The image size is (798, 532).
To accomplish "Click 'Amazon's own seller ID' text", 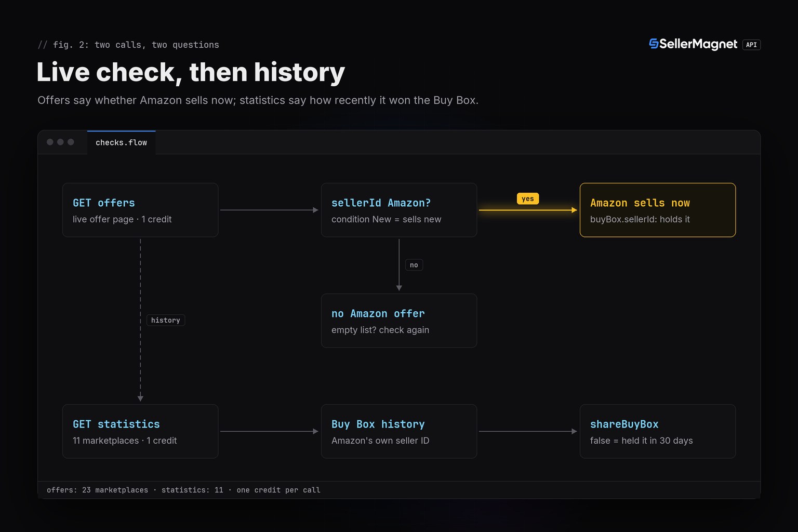I will (380, 441).
